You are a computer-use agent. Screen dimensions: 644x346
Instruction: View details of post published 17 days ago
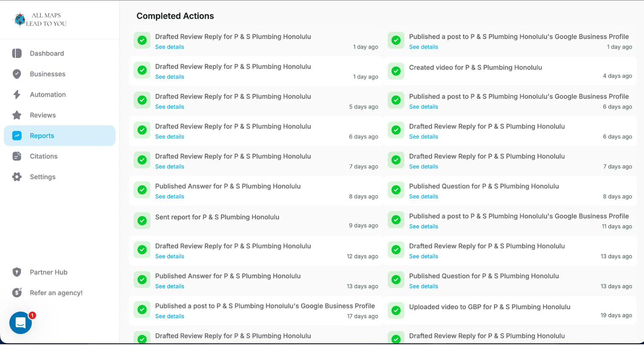(x=170, y=316)
